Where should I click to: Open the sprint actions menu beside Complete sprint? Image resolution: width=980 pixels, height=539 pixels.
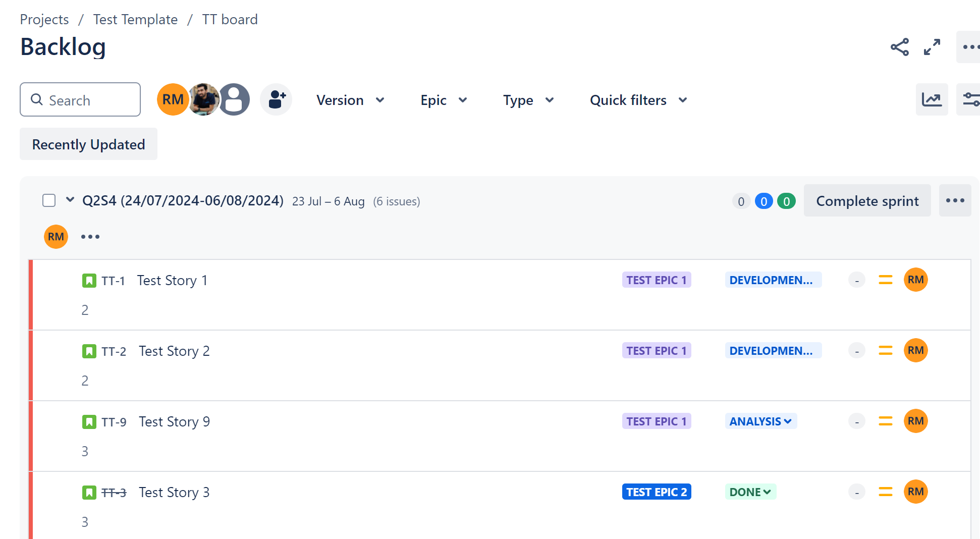955,200
